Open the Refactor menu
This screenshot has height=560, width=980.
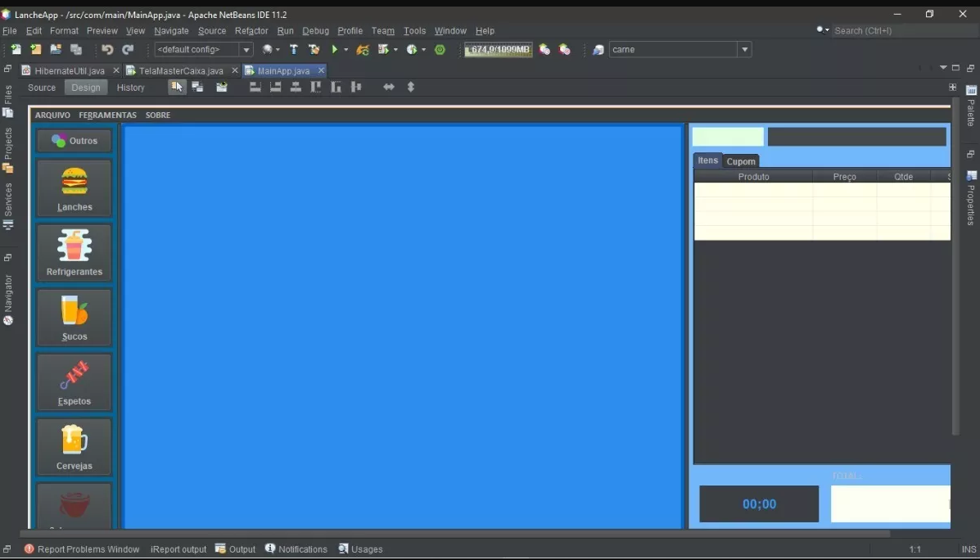pyautogui.click(x=251, y=30)
